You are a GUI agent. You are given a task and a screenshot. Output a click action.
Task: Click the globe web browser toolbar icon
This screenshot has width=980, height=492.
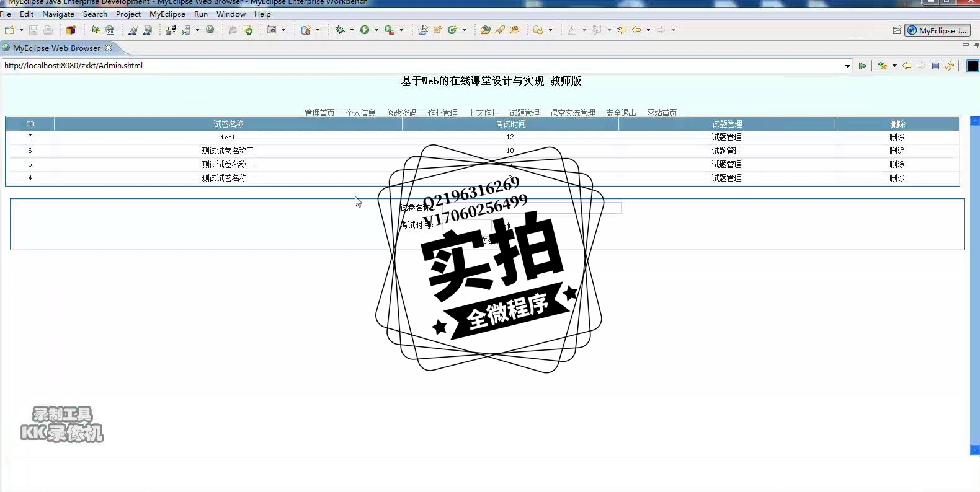[x=210, y=30]
